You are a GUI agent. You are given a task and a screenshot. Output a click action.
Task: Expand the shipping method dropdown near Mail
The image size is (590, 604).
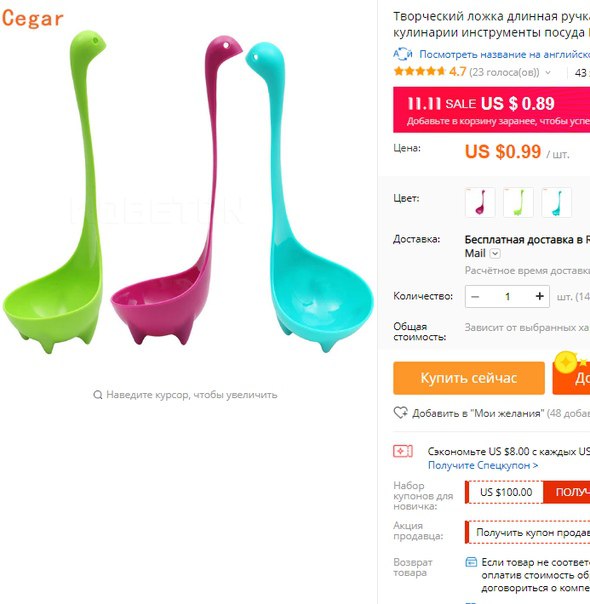tap(495, 253)
